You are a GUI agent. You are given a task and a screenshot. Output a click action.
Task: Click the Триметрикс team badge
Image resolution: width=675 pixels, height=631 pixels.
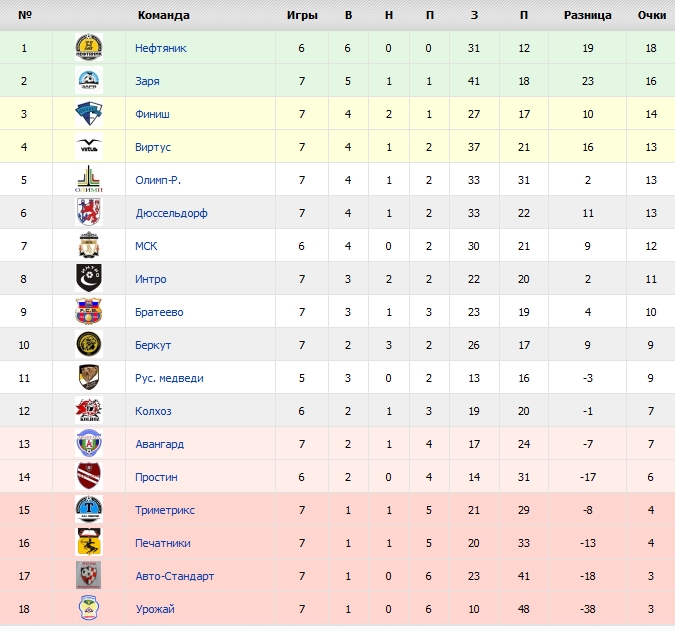(x=89, y=510)
